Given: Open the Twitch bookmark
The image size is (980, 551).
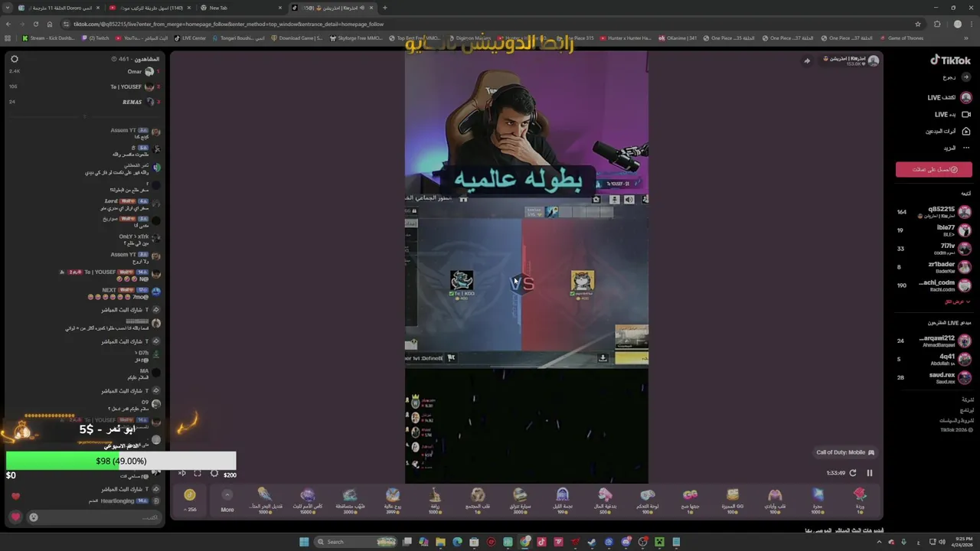Looking at the screenshot, I should click(96, 37).
